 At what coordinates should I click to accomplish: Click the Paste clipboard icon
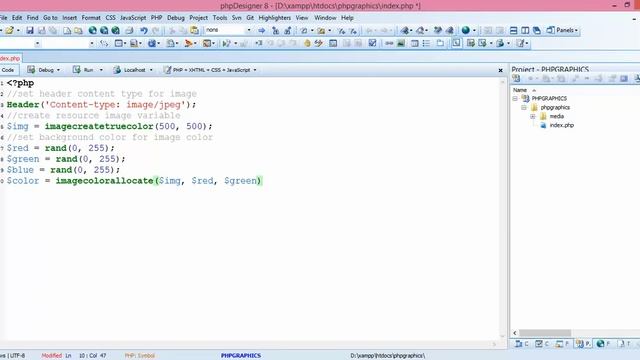click(195, 30)
